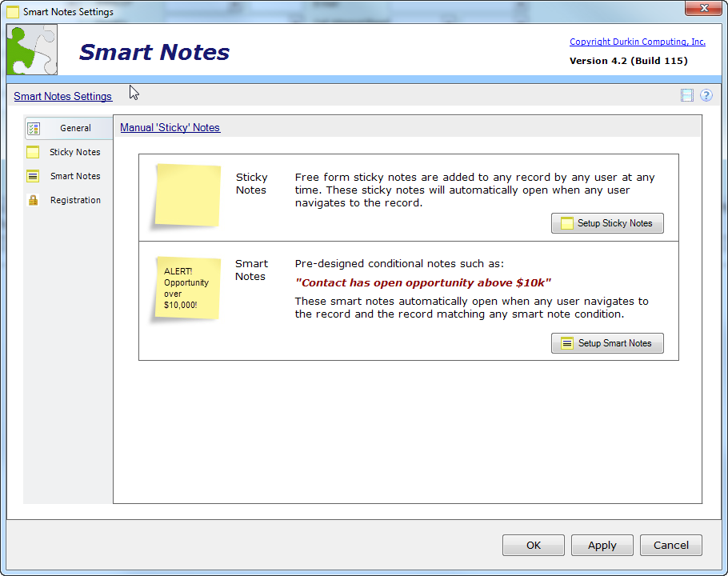Switch to the Sticky Notes tab
This screenshot has width=728, height=576.
tap(69, 152)
